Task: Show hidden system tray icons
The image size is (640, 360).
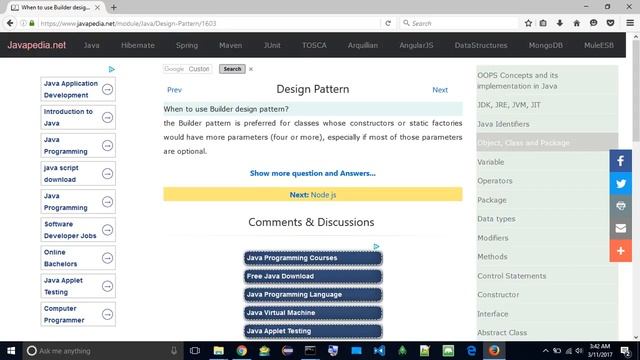Action: point(545,351)
